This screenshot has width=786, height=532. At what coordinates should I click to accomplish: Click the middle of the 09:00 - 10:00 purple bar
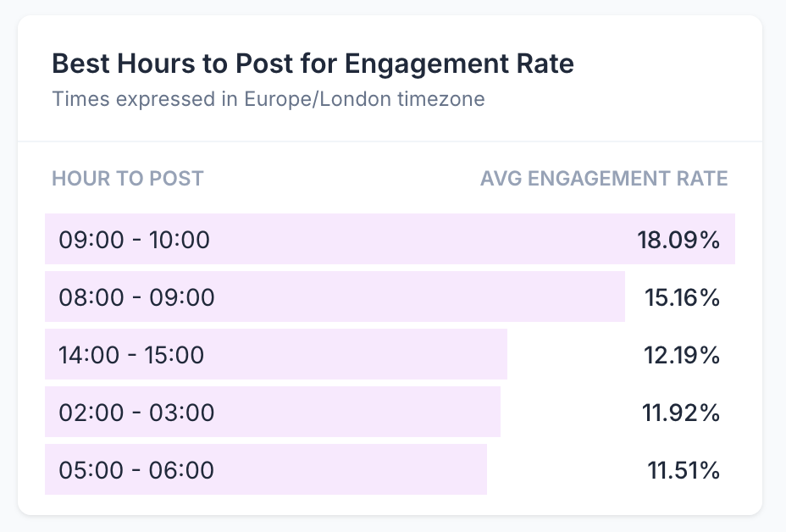coord(390,240)
